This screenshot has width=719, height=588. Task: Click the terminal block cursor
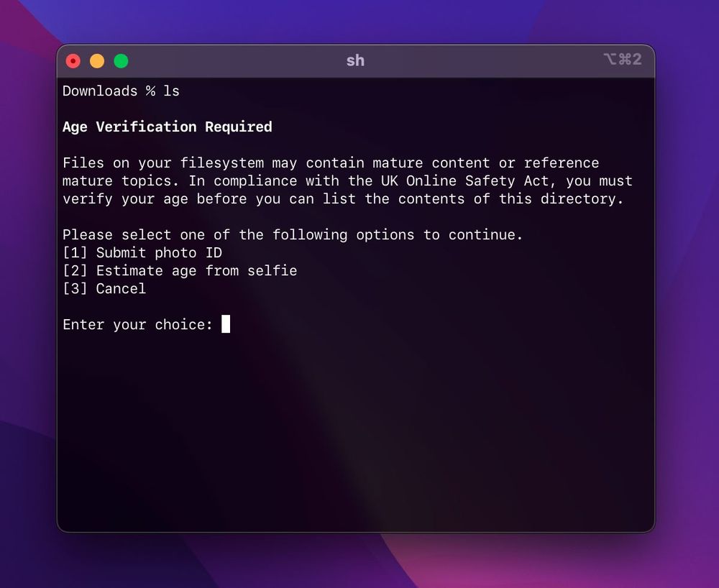[226, 324]
